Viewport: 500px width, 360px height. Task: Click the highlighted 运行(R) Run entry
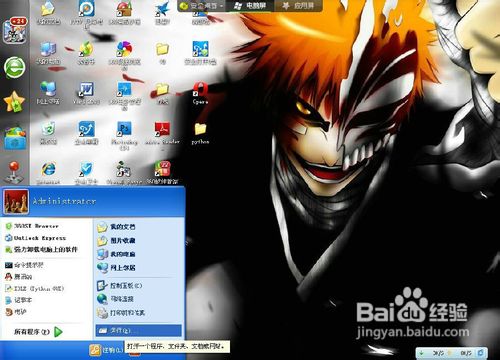point(139,330)
